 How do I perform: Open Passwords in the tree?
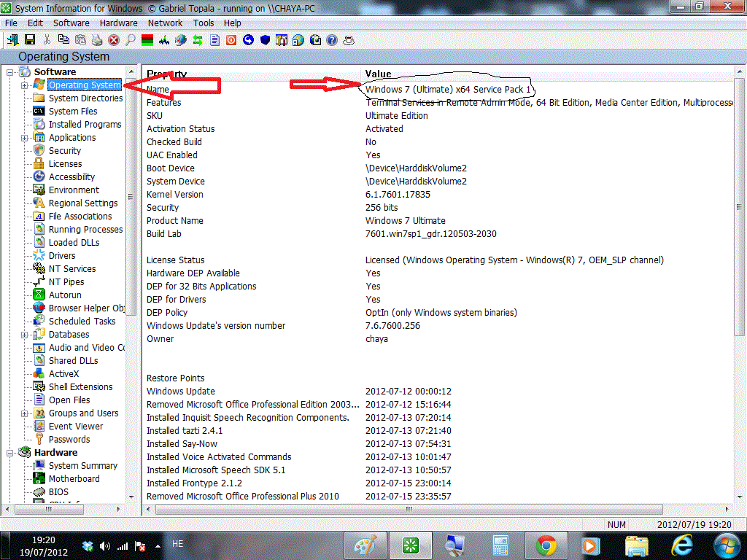coord(69,440)
